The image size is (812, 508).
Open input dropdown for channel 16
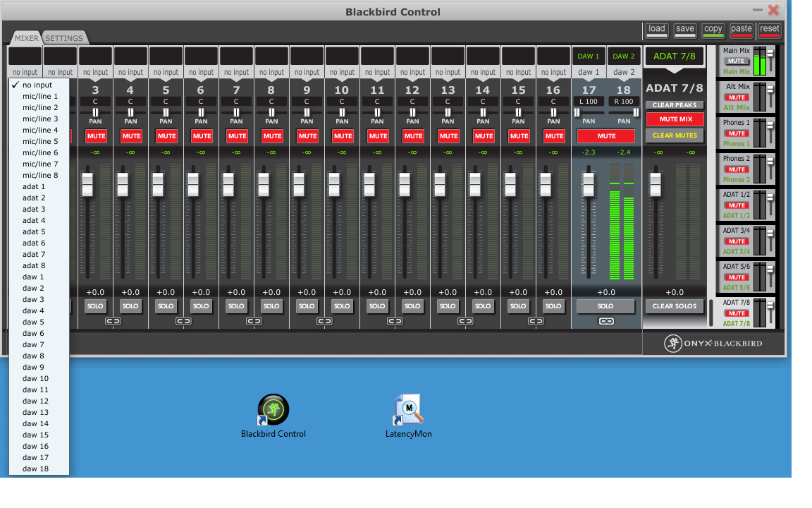553,72
